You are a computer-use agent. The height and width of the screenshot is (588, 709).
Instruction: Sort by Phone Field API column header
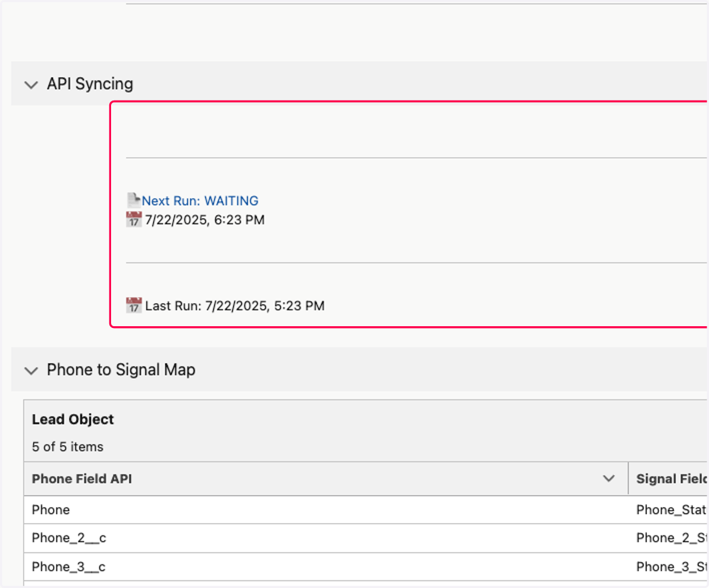[x=82, y=479]
